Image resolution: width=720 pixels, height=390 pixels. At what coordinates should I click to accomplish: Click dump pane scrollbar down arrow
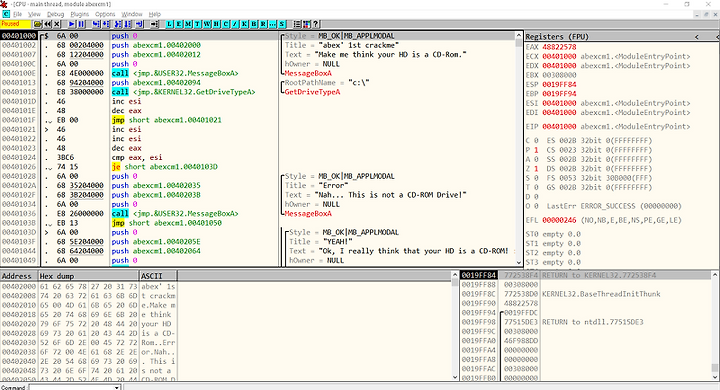[x=455, y=377]
